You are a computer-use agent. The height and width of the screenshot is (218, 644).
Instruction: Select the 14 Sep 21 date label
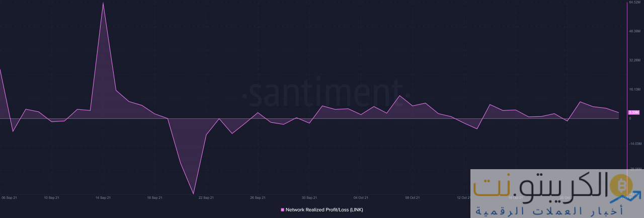click(103, 198)
